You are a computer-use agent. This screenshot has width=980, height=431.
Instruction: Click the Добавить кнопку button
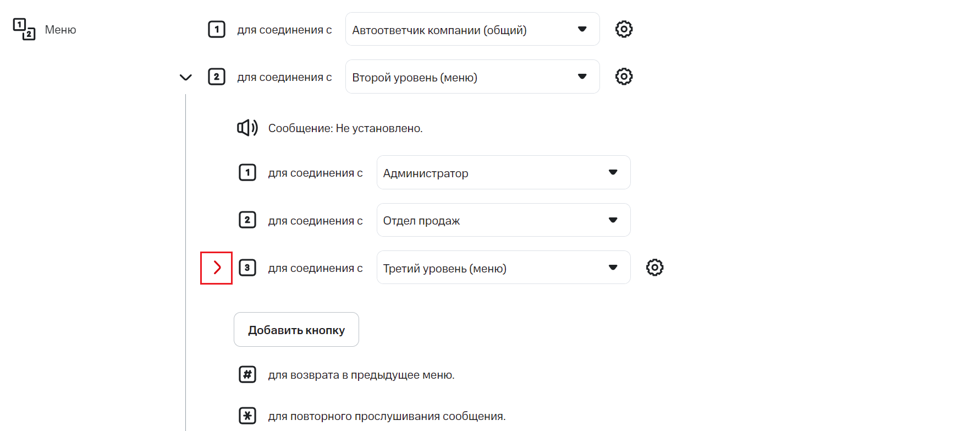tap(296, 330)
